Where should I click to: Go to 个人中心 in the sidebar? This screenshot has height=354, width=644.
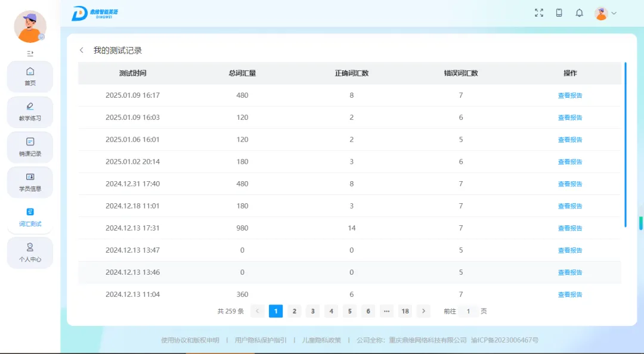(30, 252)
